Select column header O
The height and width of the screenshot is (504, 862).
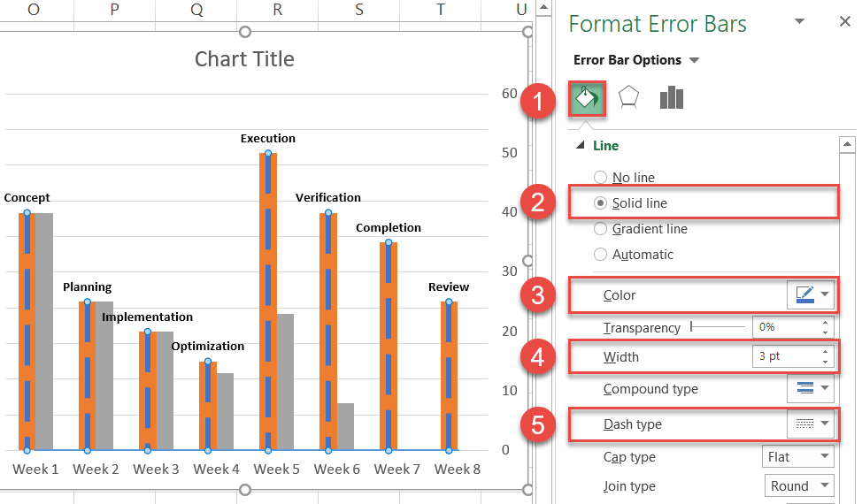(34, 10)
